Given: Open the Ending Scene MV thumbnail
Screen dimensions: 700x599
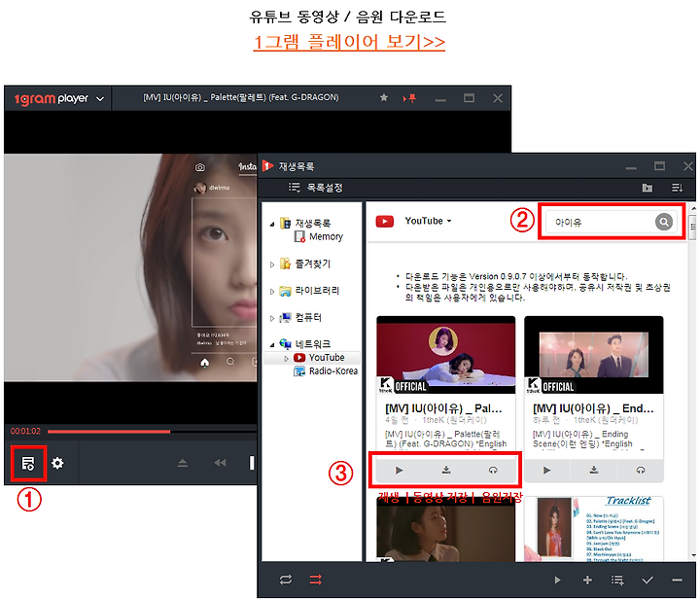Looking at the screenshot, I should pos(593,355).
